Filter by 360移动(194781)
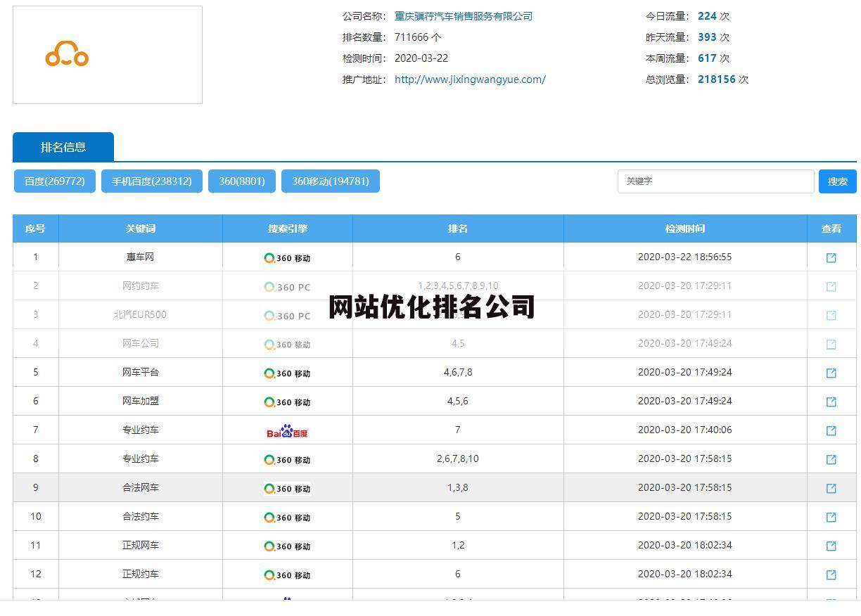Image resolution: width=861 pixels, height=616 pixels. click(x=331, y=181)
